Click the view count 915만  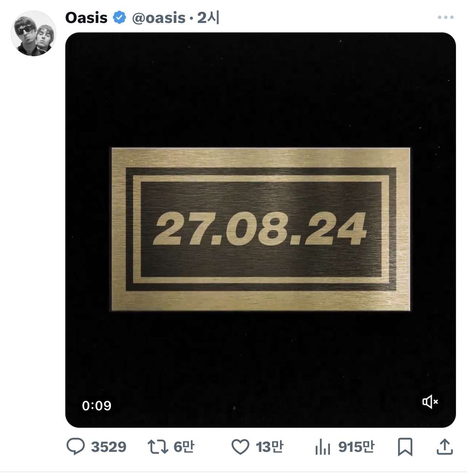[356, 447]
